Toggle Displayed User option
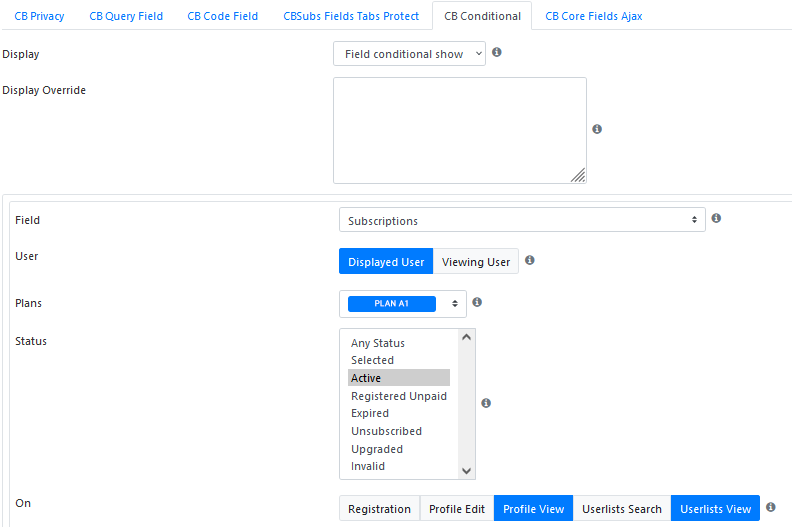 click(x=386, y=261)
